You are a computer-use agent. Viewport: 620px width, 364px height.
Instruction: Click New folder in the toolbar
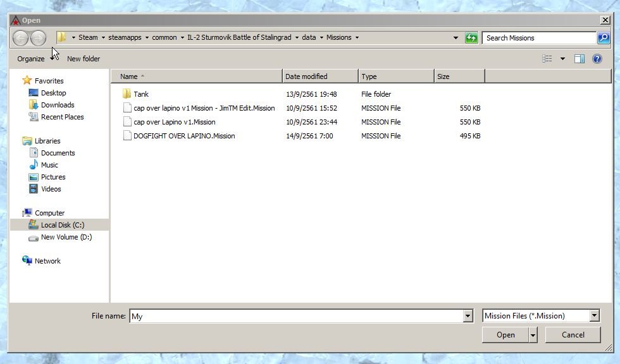pyautogui.click(x=84, y=59)
